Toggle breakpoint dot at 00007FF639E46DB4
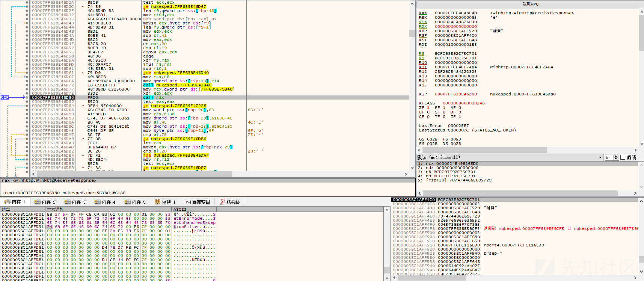 point(27,155)
